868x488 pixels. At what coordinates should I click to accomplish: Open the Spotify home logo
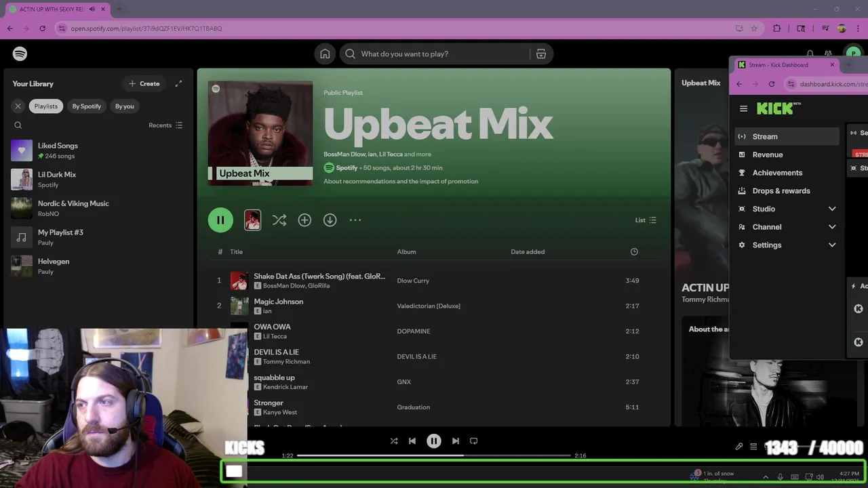pos(20,54)
